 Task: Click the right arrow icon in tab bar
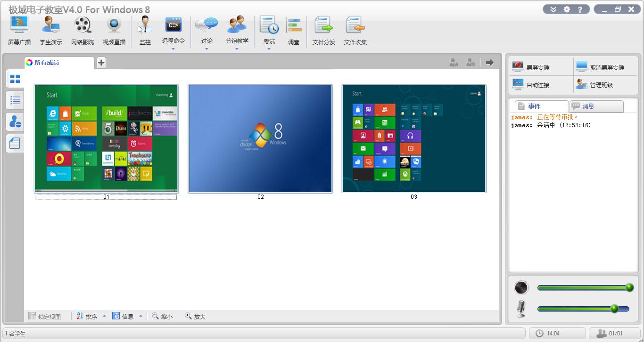(x=490, y=62)
